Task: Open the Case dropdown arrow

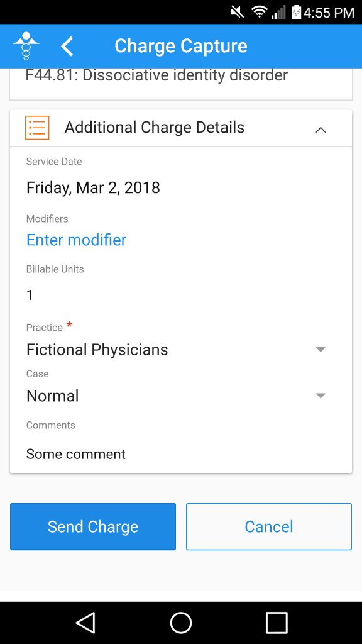Action: pyautogui.click(x=321, y=396)
